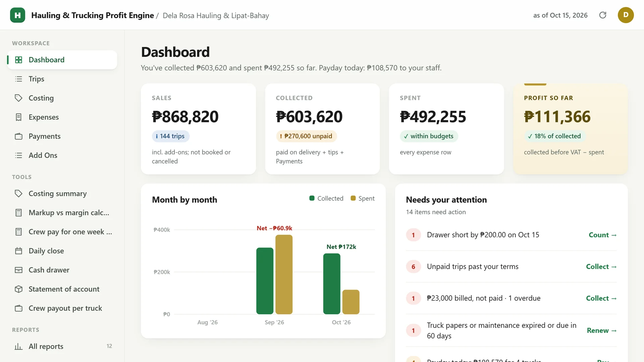
Task: Click Count link for drawer shortage
Action: tap(602, 235)
